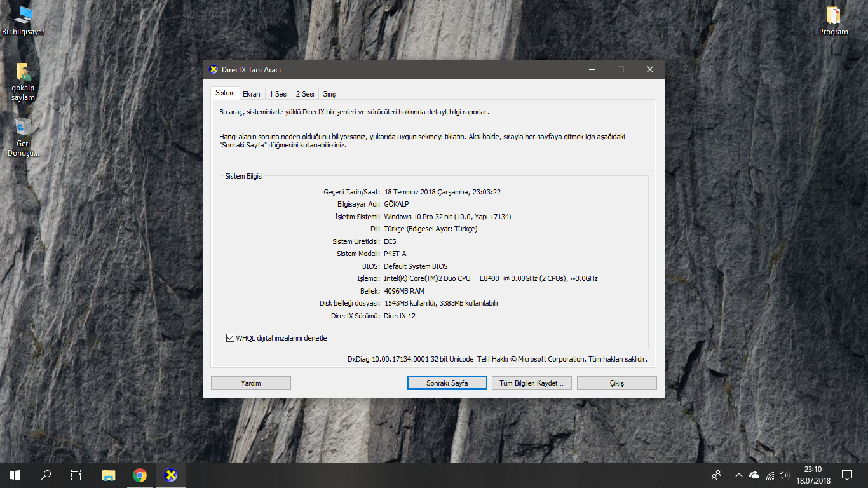The width and height of the screenshot is (868, 488).
Task: Click the 'Bilgisayar Adı:' label
Action: [x=359, y=205]
